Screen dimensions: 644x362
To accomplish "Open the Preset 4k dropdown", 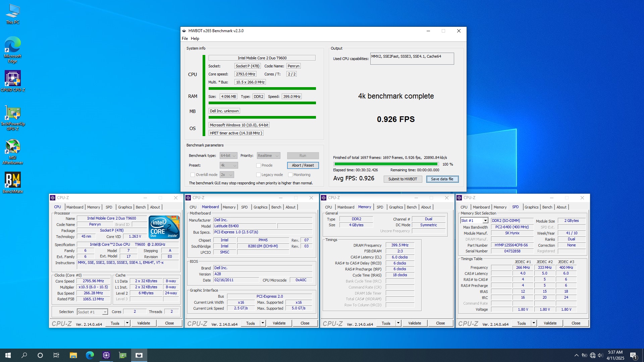I will click(229, 165).
